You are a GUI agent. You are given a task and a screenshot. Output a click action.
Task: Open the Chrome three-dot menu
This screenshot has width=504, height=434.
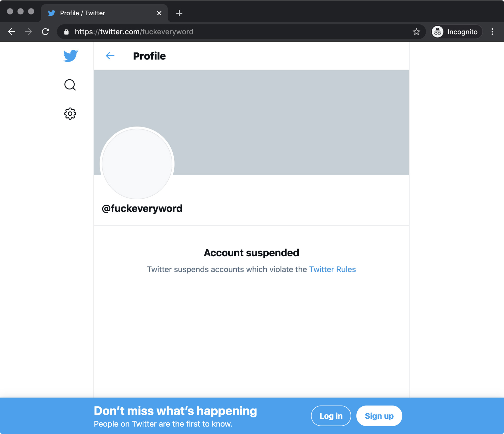click(492, 32)
